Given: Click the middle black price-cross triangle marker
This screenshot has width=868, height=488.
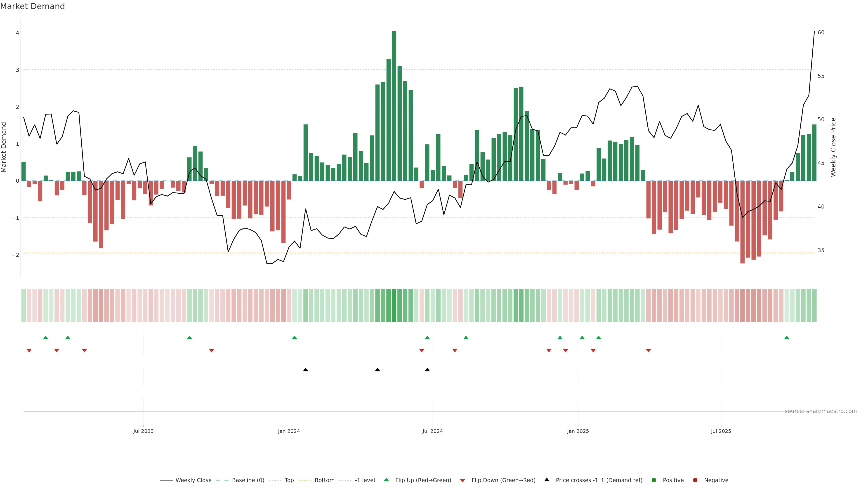Looking at the screenshot, I should [x=377, y=370].
